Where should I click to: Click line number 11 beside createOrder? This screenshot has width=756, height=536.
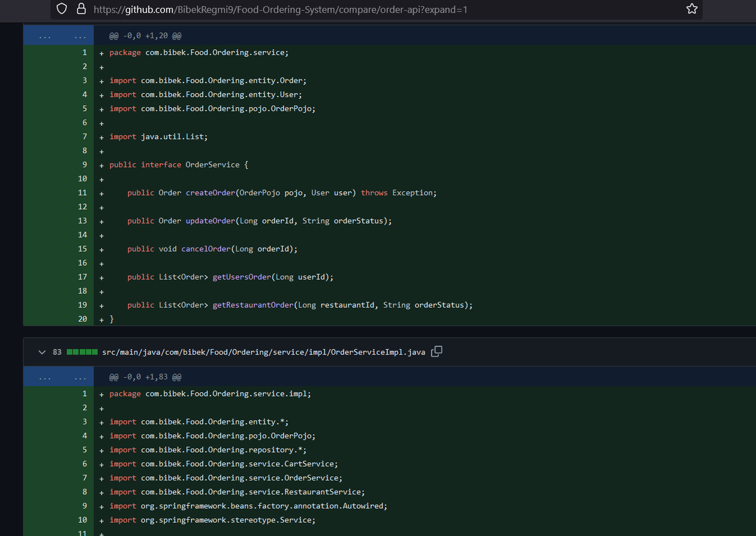(x=83, y=193)
